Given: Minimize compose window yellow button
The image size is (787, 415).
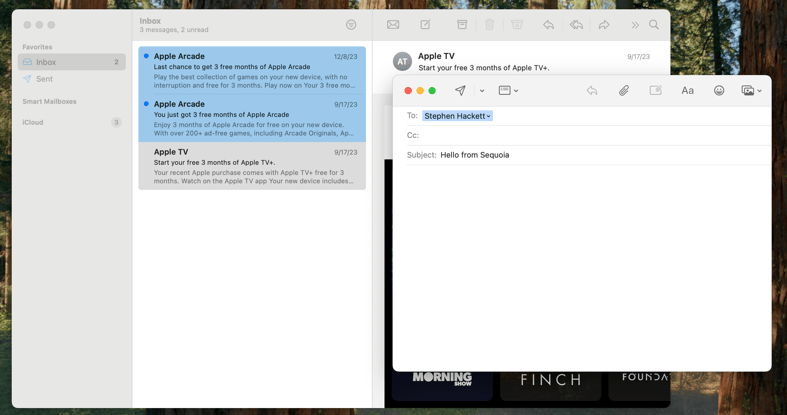Looking at the screenshot, I should pos(420,90).
